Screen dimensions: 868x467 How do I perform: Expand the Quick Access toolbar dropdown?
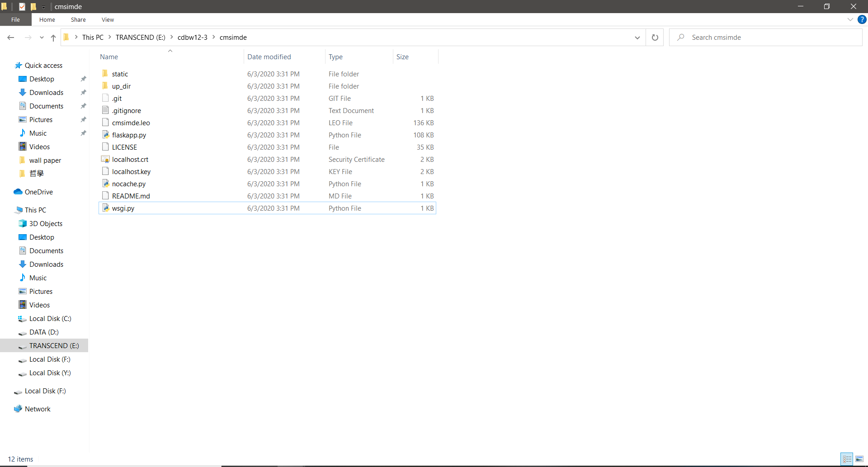coord(43,7)
